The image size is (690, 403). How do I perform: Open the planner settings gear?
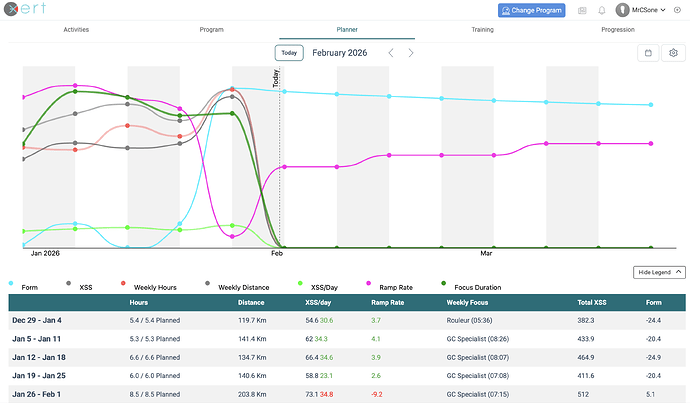673,52
